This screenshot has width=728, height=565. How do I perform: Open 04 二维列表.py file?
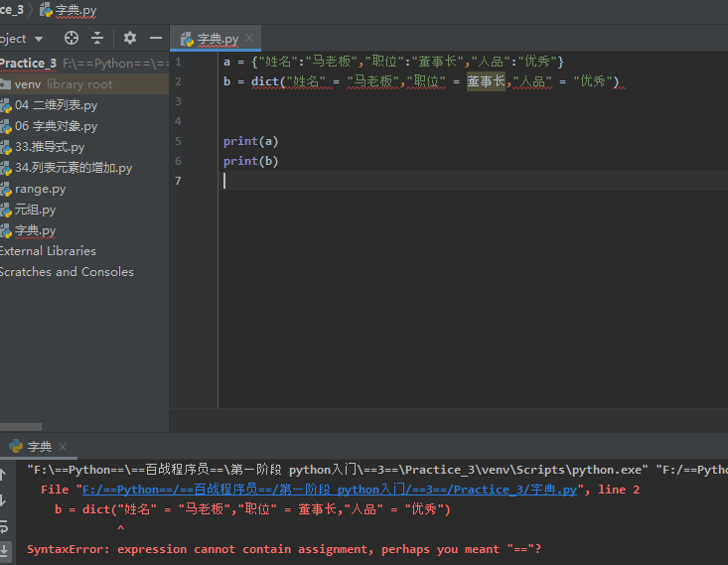[57, 105]
